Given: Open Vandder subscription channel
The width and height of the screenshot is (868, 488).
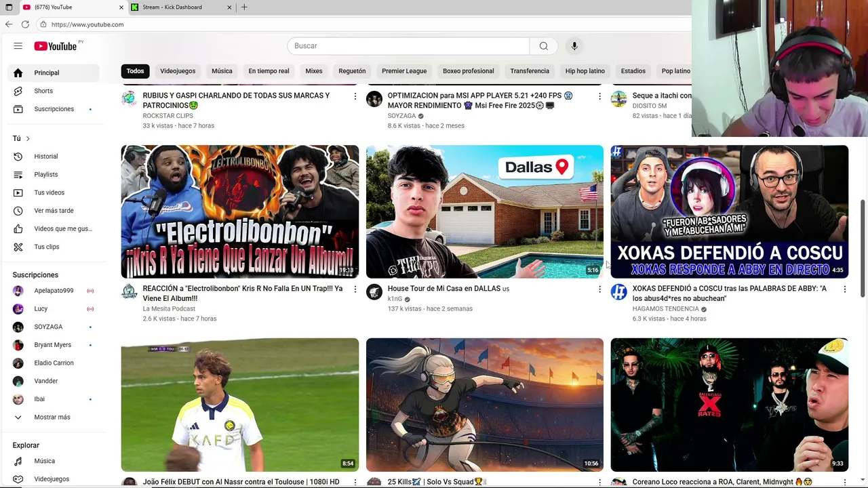Looking at the screenshot, I should [x=53, y=381].
